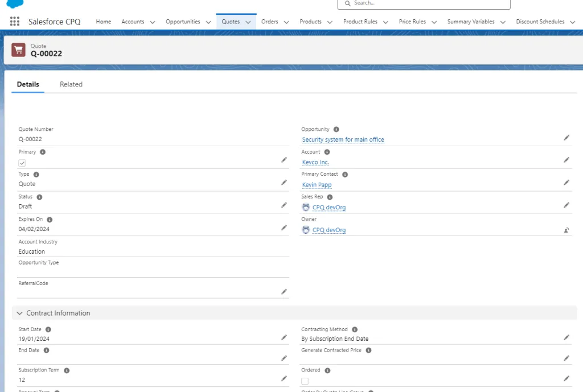Viewport: 583px width, 392px height.
Task: Show info tooltip for Start Date
Action: tap(48, 329)
